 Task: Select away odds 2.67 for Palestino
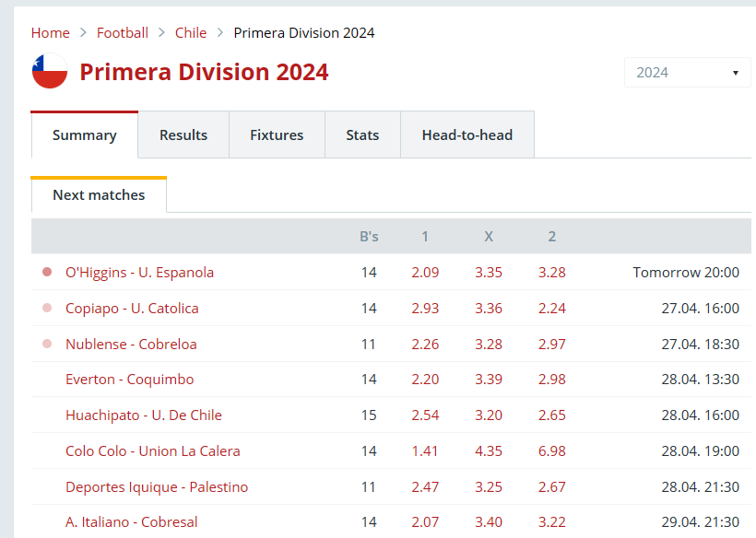tap(552, 487)
